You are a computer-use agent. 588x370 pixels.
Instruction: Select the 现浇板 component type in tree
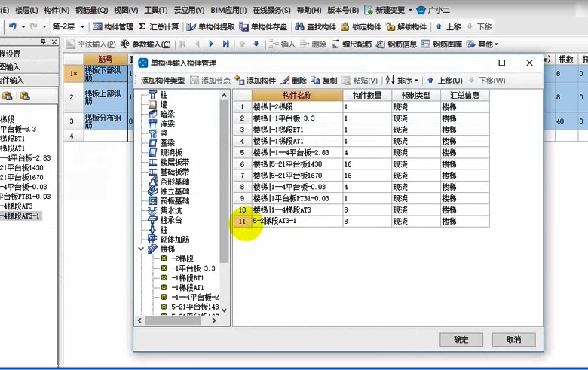[x=152, y=151]
